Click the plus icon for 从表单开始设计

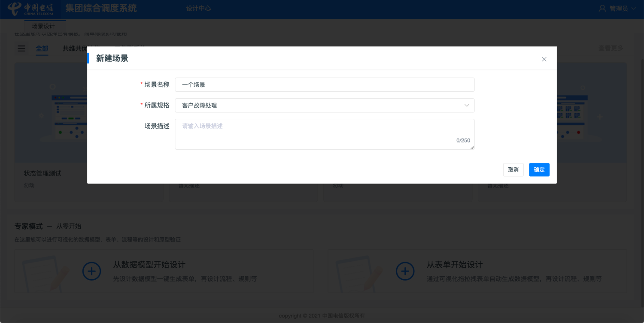[x=405, y=271]
